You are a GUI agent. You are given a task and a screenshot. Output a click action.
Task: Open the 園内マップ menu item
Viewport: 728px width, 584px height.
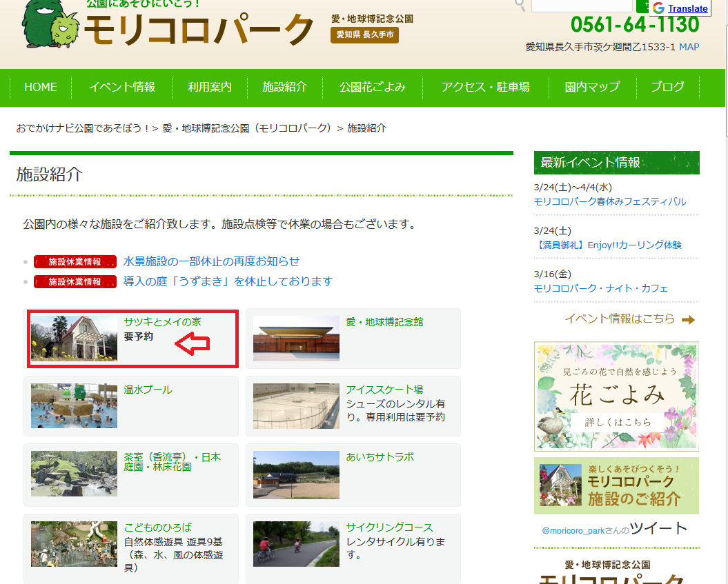coord(592,87)
